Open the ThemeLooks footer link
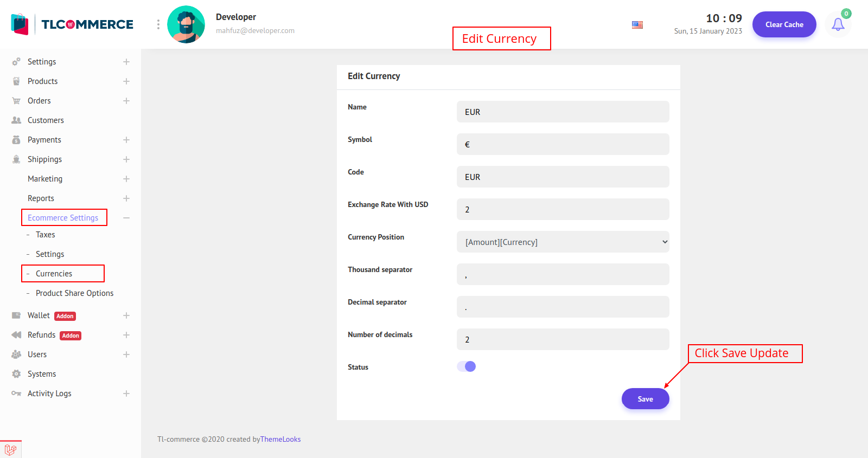Image resolution: width=868 pixels, height=458 pixels. (x=280, y=440)
